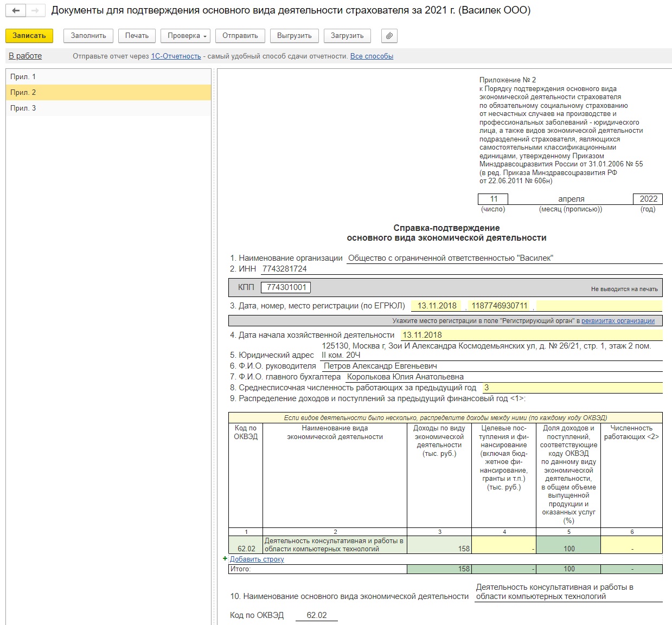Click the empty registration place field
This screenshot has height=625, width=672.
599,306
